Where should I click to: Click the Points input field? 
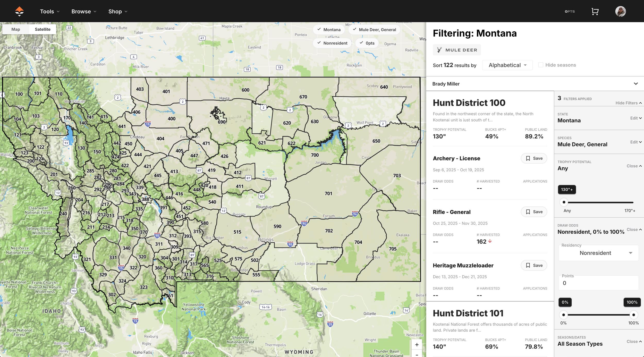tap(598, 283)
